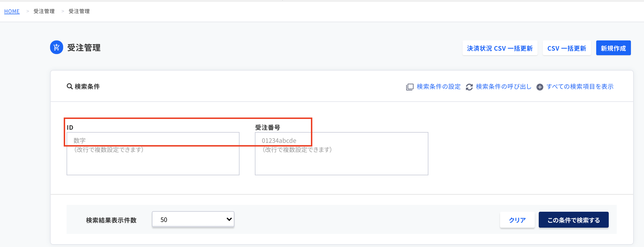644x247 pixels.
Task: Create a new order with 新規作成
Action: 613,48
